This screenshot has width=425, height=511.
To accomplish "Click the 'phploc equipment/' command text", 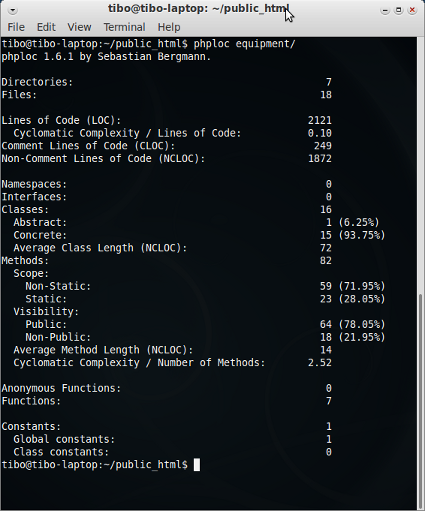I will 244,44.
